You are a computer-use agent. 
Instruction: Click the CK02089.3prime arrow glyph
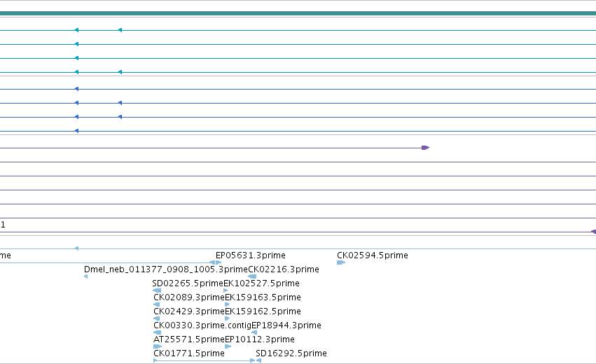157,304
